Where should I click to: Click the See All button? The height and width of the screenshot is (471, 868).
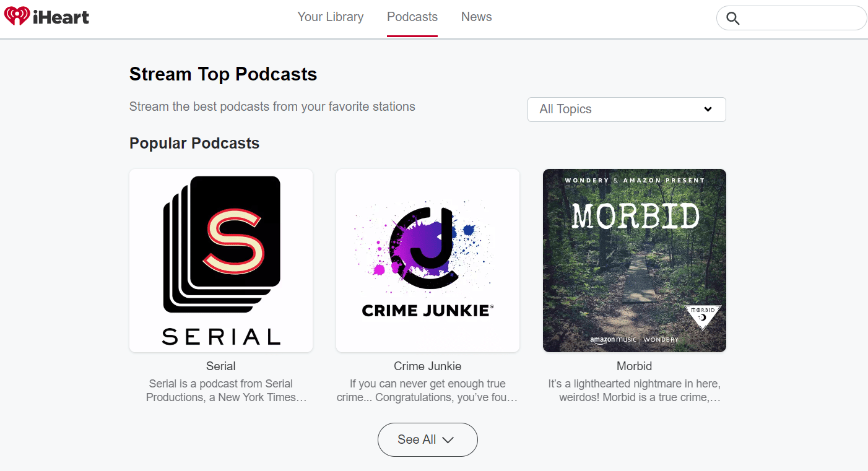pyautogui.click(x=428, y=439)
